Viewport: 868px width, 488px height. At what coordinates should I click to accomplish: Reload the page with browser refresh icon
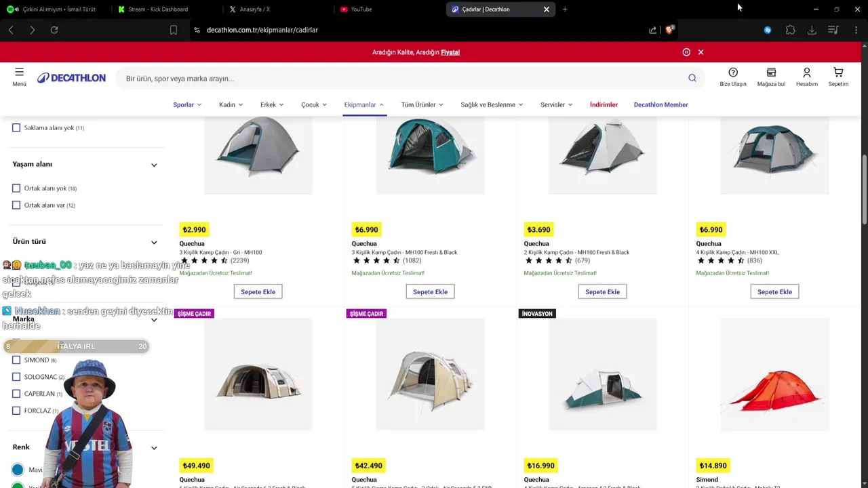click(54, 30)
